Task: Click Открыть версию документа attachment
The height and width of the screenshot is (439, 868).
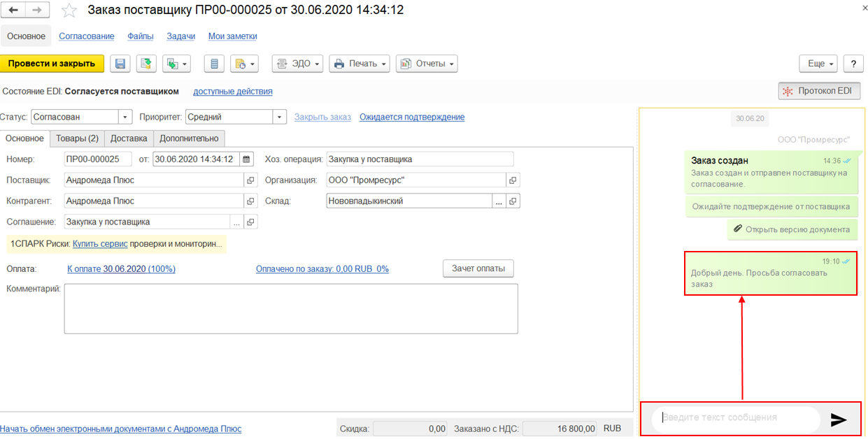Action: (792, 229)
